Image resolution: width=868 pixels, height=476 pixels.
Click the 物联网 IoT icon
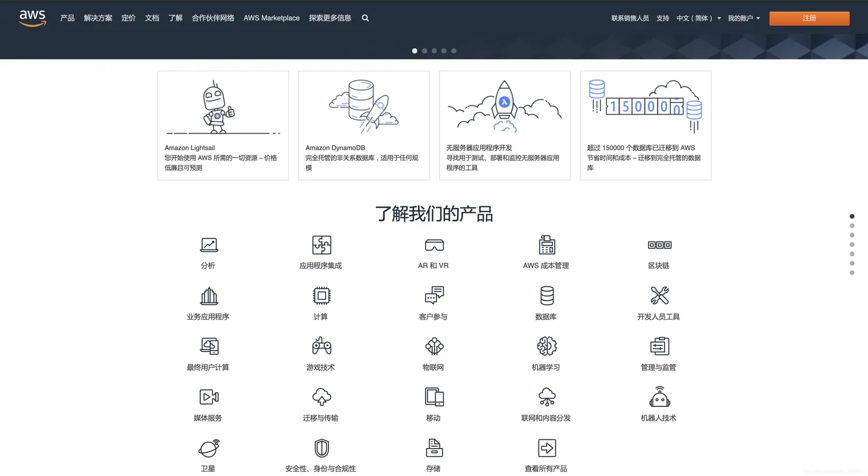point(434,346)
